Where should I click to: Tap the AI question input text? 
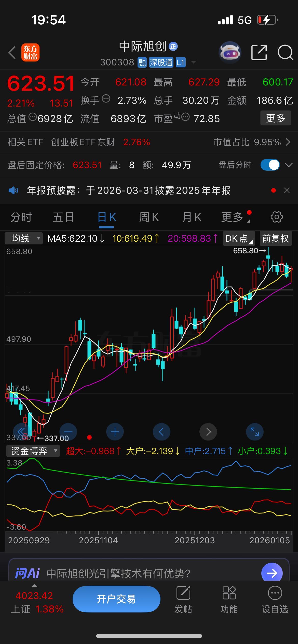(x=118, y=573)
